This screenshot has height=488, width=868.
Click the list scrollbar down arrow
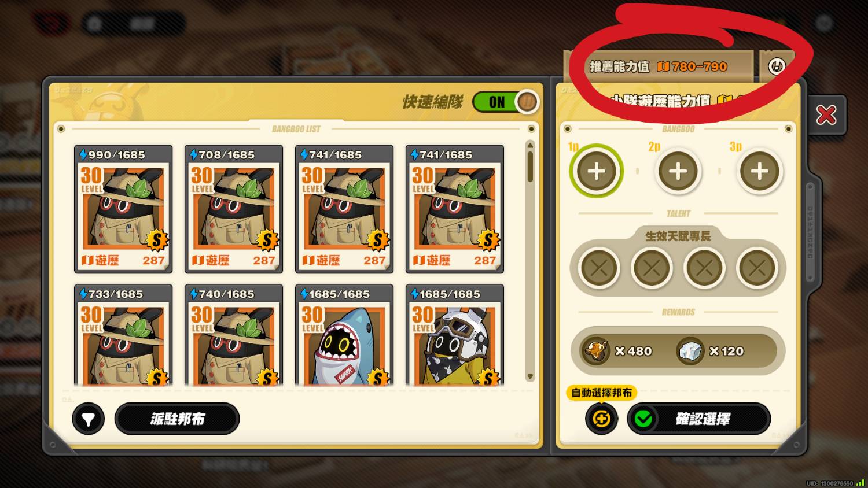click(530, 377)
